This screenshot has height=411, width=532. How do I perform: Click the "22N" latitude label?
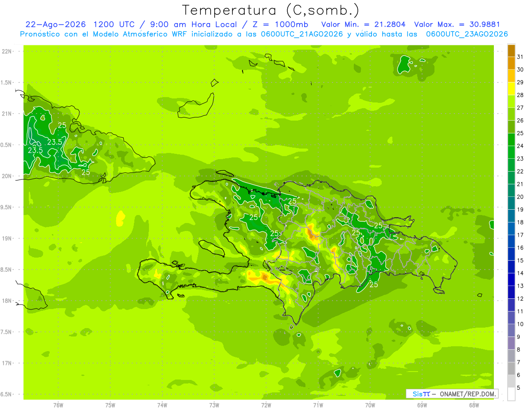6,51
